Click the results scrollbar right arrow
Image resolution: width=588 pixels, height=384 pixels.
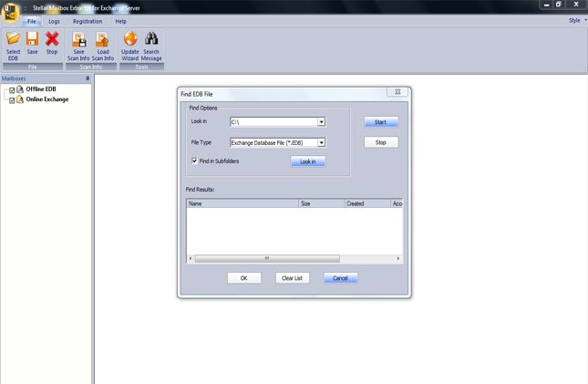pos(397,258)
